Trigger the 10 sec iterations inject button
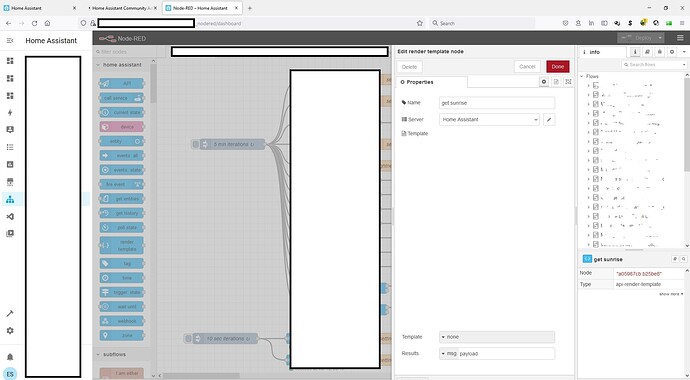This screenshot has height=380, width=690. (x=188, y=339)
